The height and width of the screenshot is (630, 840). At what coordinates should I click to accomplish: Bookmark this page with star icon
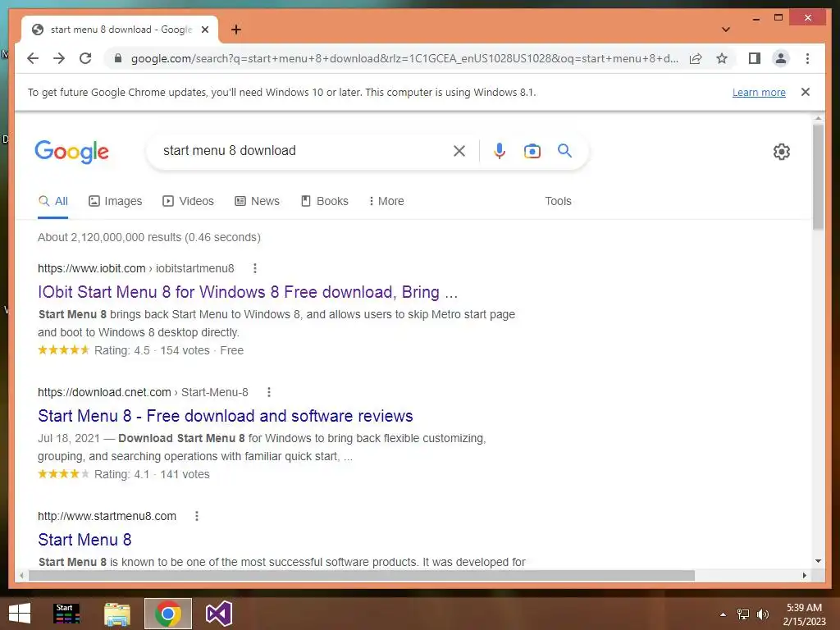tap(722, 58)
